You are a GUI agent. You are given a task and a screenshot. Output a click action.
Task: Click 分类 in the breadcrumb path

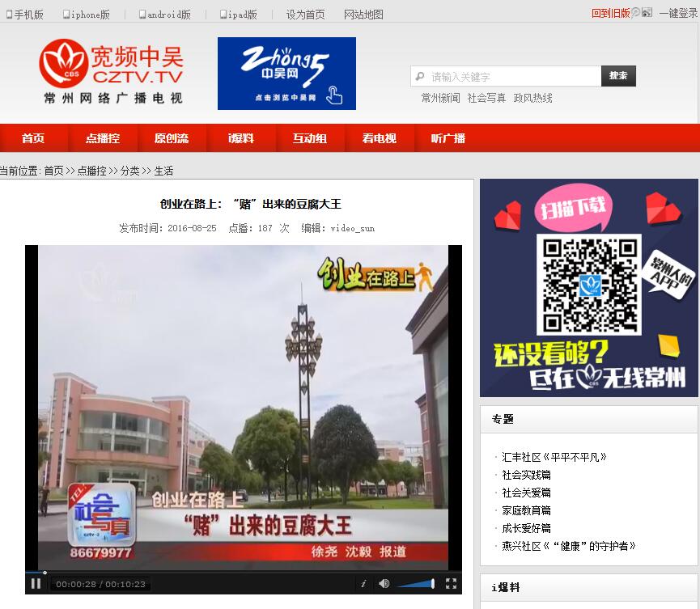click(x=129, y=171)
